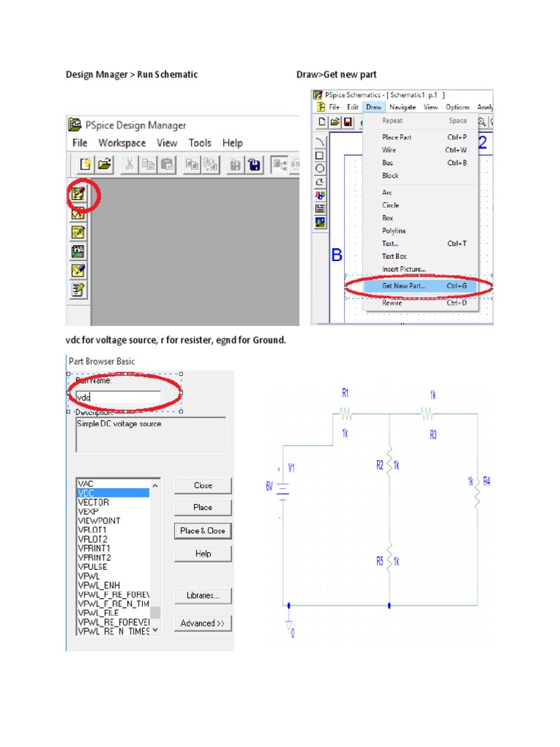Viewport: 560px width, 747px height.
Task: Click the Copy icon next to the scissors
Action: [x=148, y=165]
